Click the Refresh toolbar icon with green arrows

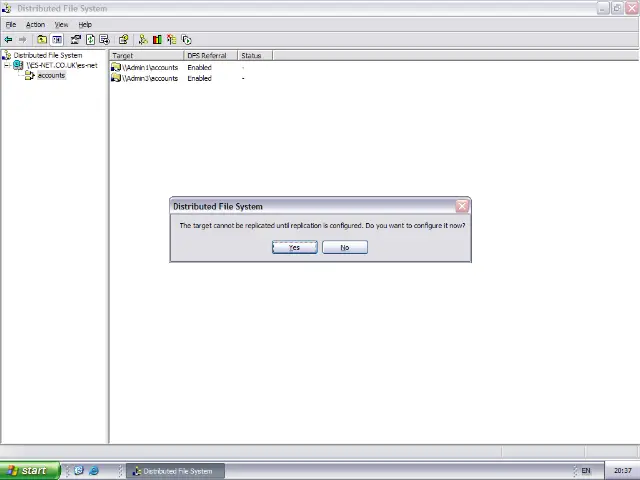(90, 40)
